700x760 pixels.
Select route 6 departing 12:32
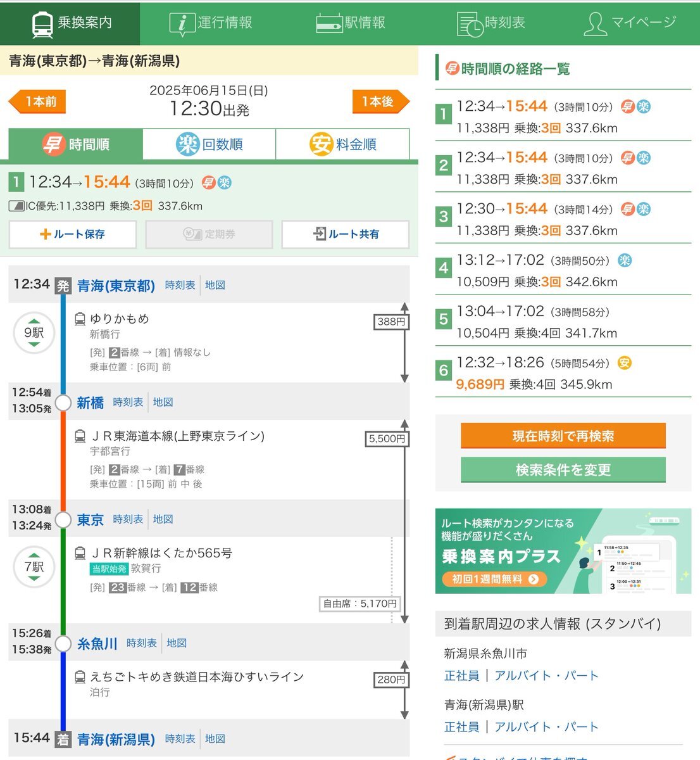tap(563, 372)
